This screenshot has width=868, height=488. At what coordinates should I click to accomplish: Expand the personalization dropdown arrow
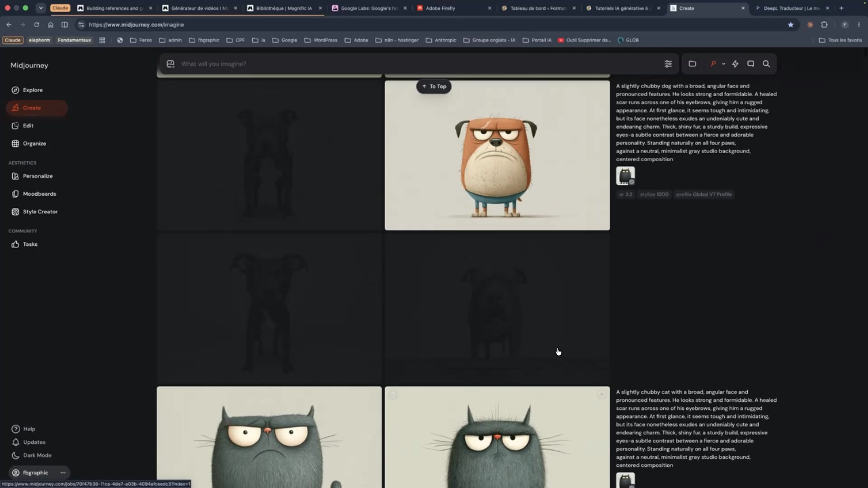(724, 64)
